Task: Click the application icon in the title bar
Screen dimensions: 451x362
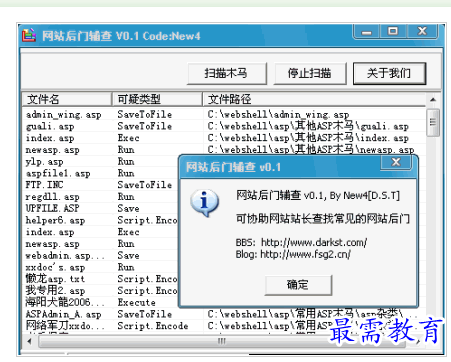Action: tap(29, 35)
